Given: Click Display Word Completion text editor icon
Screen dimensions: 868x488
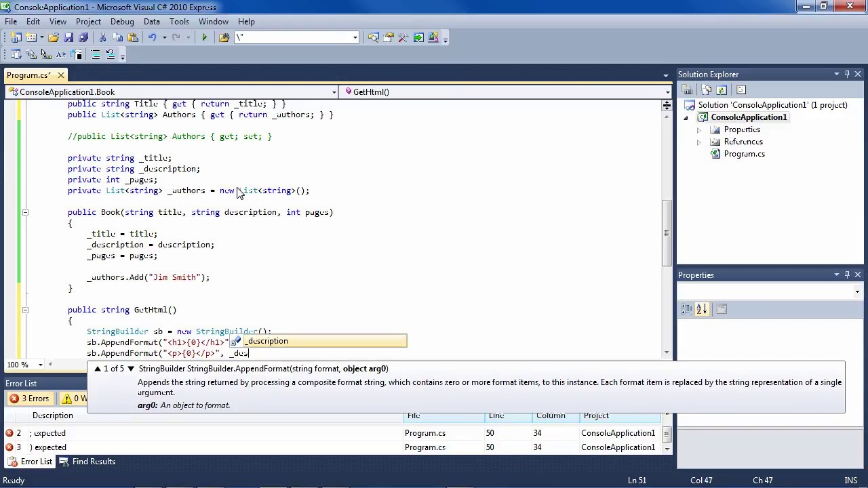Looking at the screenshot, I should [x=61, y=54].
